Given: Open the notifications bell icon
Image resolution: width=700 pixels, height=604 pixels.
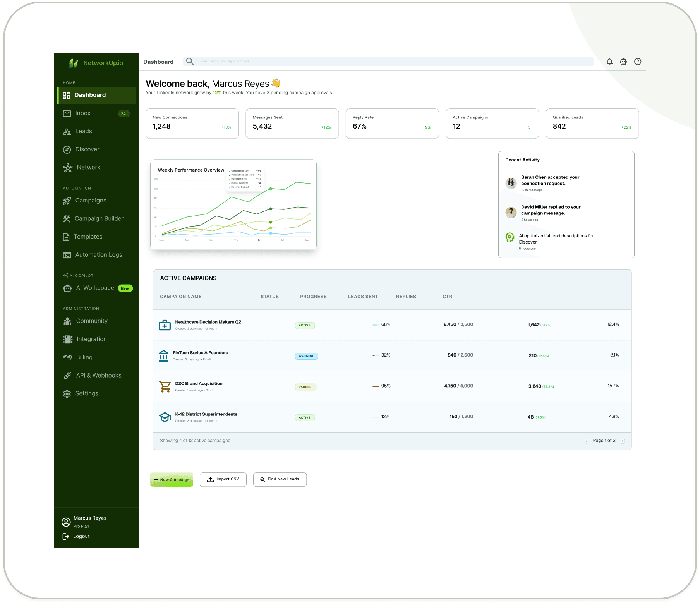Looking at the screenshot, I should [x=609, y=62].
